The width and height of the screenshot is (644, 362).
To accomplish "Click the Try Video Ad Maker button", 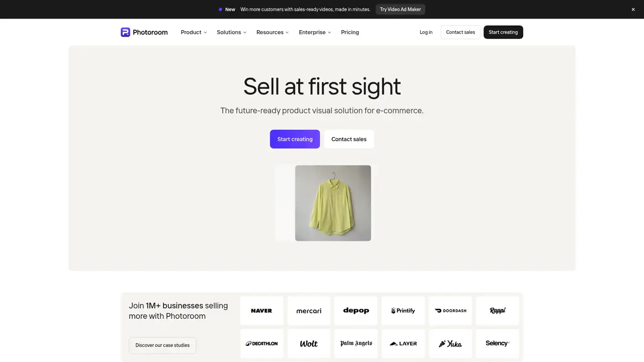I will (x=400, y=10).
